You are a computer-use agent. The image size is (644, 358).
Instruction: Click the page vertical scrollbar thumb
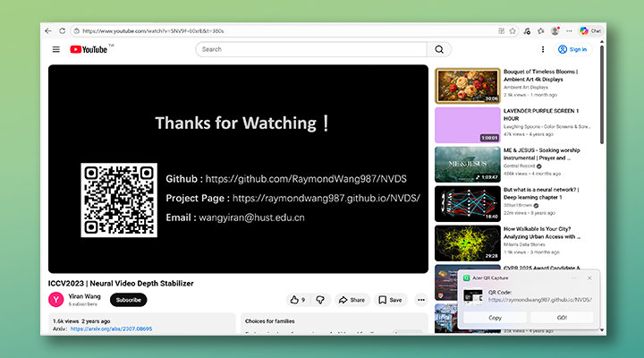coord(602,95)
